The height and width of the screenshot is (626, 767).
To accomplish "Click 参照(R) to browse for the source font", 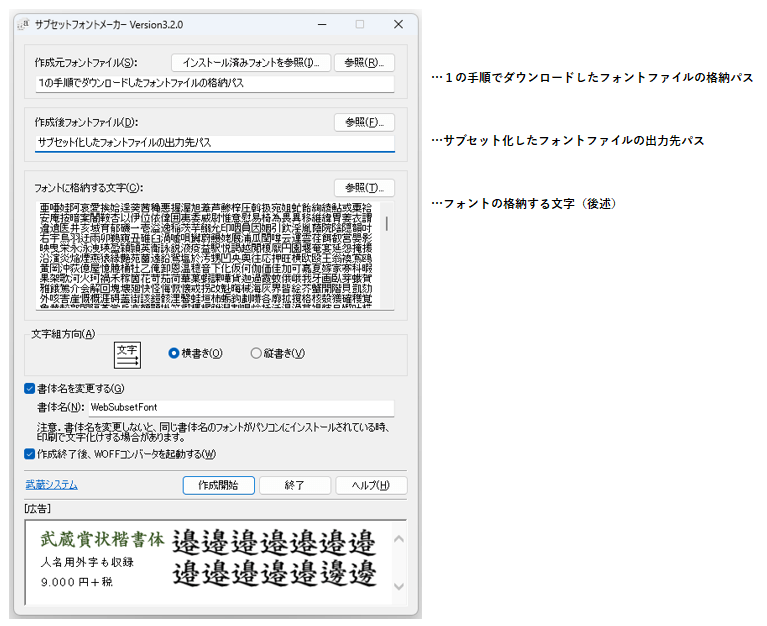I will pyautogui.click(x=364, y=63).
